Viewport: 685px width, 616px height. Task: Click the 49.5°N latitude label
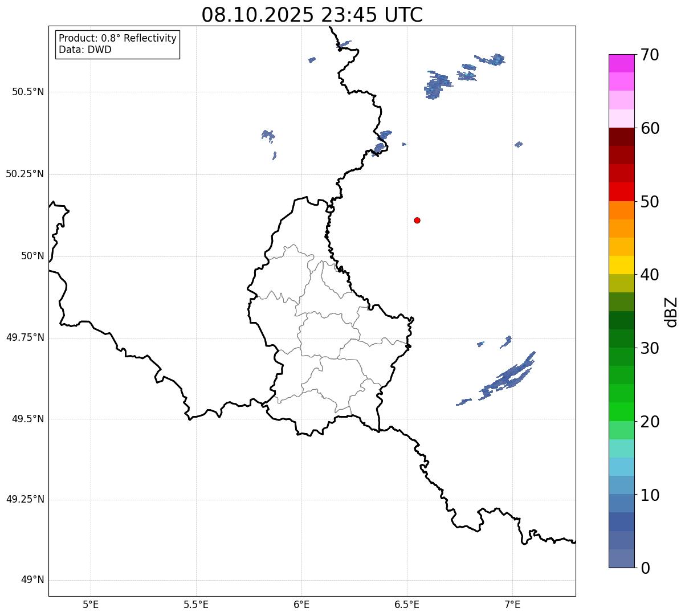coord(28,419)
